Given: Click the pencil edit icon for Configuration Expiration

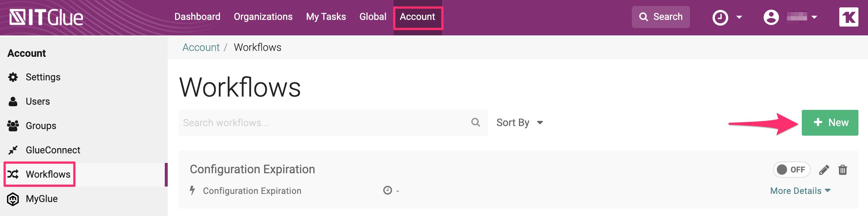Looking at the screenshot, I should pyautogui.click(x=824, y=170).
